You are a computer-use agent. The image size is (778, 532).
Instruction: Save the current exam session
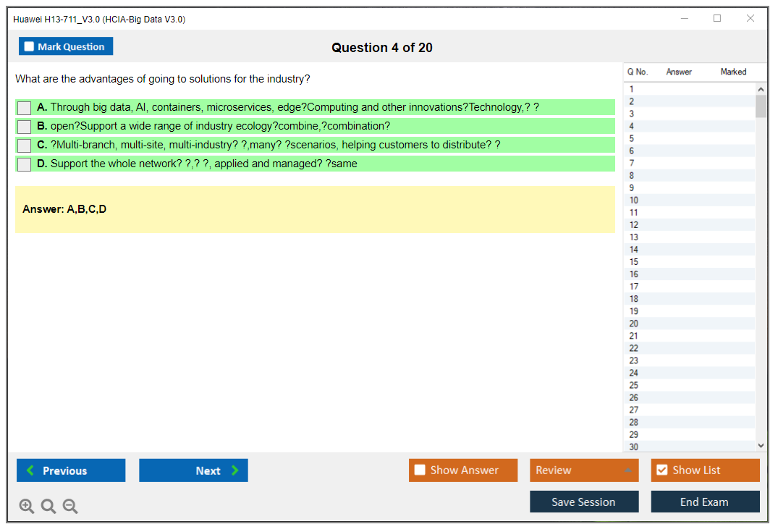[583, 502]
